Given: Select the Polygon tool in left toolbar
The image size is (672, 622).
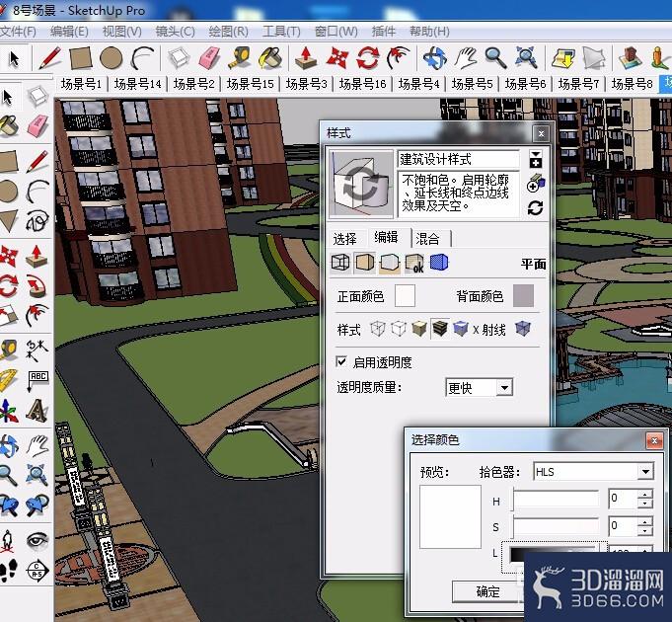Looking at the screenshot, I should [x=9, y=221].
